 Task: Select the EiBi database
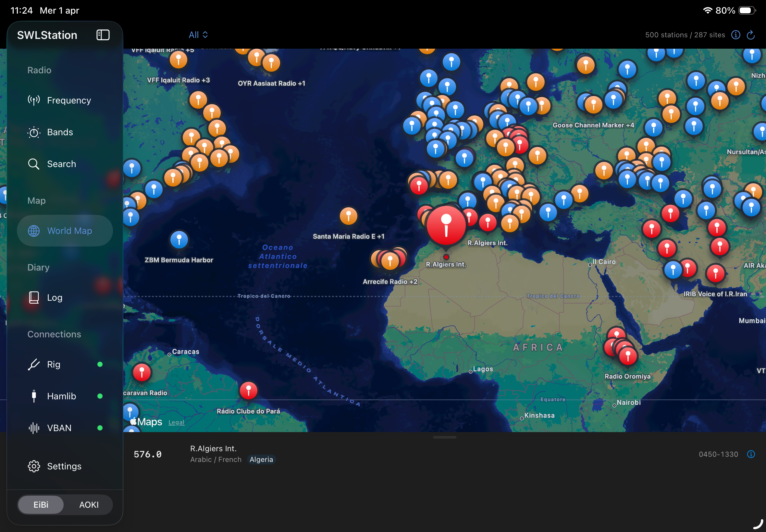tap(41, 505)
